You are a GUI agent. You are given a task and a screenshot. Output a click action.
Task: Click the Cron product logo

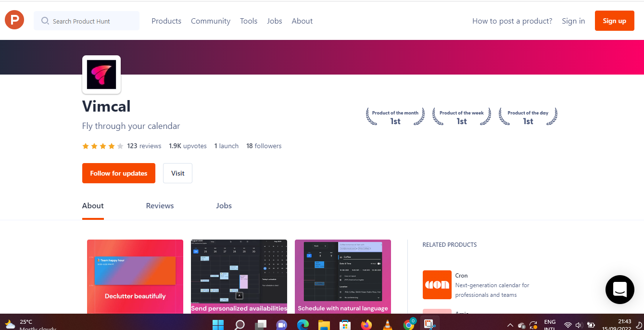pyautogui.click(x=437, y=285)
